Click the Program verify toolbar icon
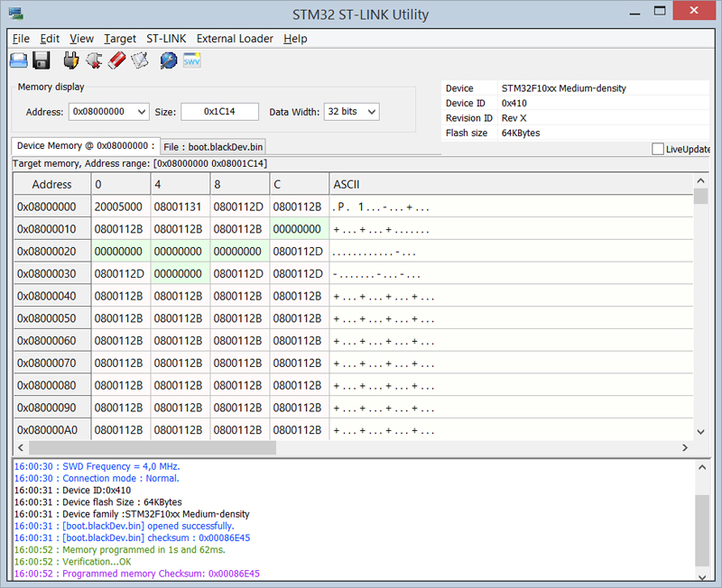This screenshot has width=722, height=588. click(x=140, y=60)
